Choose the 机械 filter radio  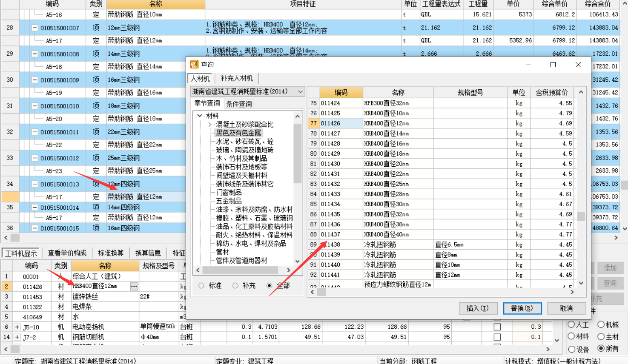click(x=601, y=324)
